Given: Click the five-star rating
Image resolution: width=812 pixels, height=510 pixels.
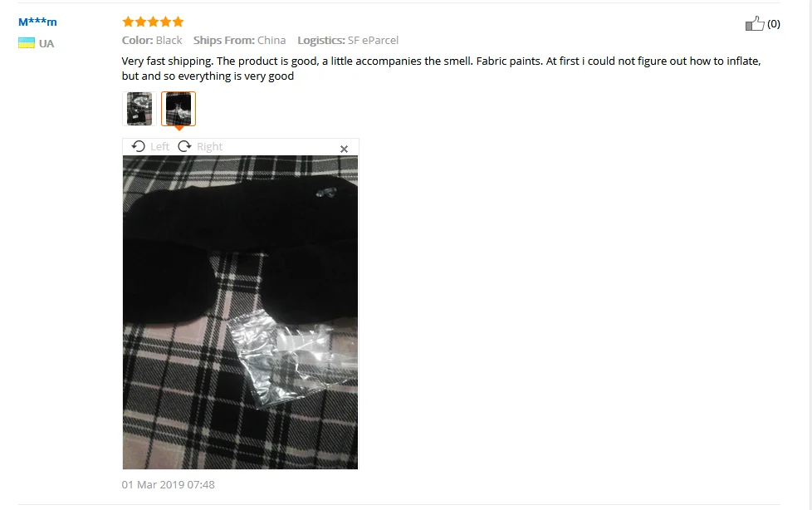Looking at the screenshot, I should tap(153, 22).
